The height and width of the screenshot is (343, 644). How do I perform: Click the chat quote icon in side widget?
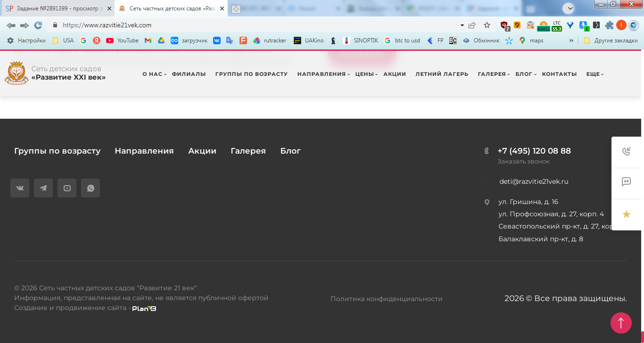coord(627,182)
